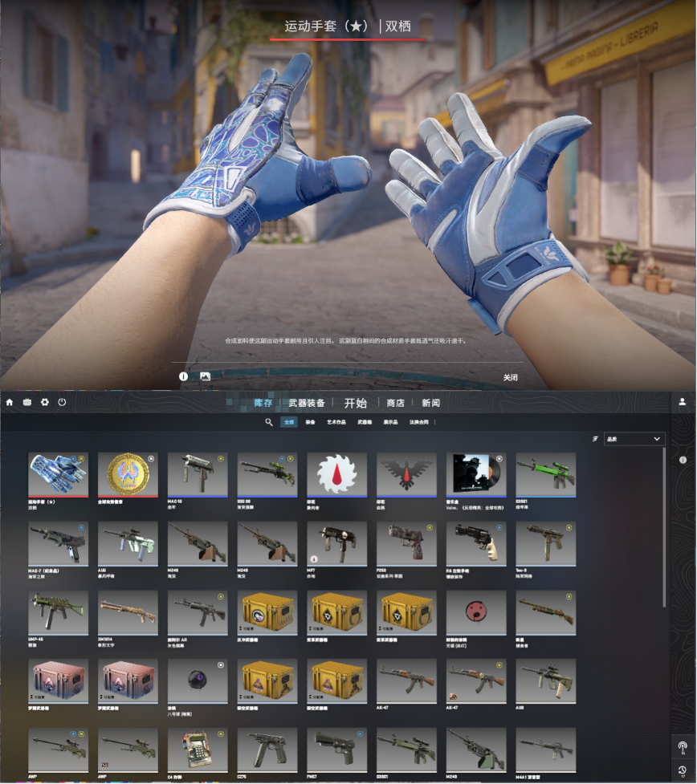Select the P250 item thumbnail
Image resolution: width=697 pixels, height=784 pixels.
[x=406, y=543]
